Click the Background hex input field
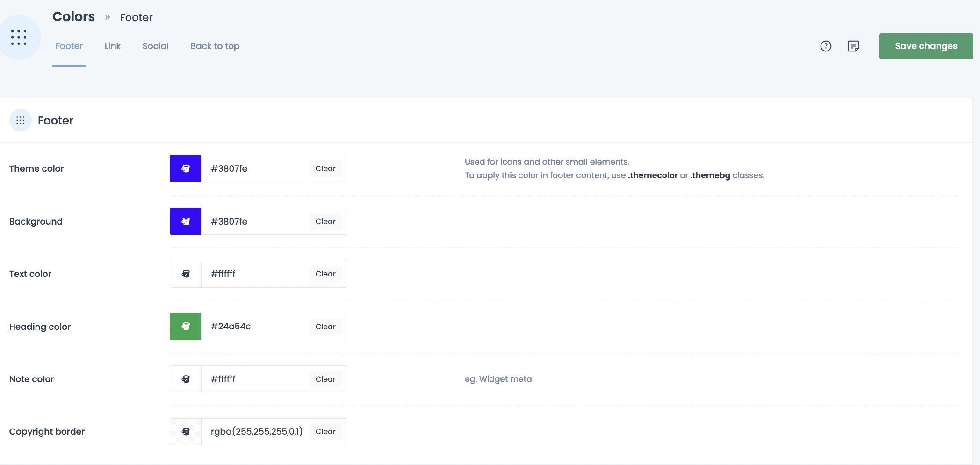 [x=255, y=221]
